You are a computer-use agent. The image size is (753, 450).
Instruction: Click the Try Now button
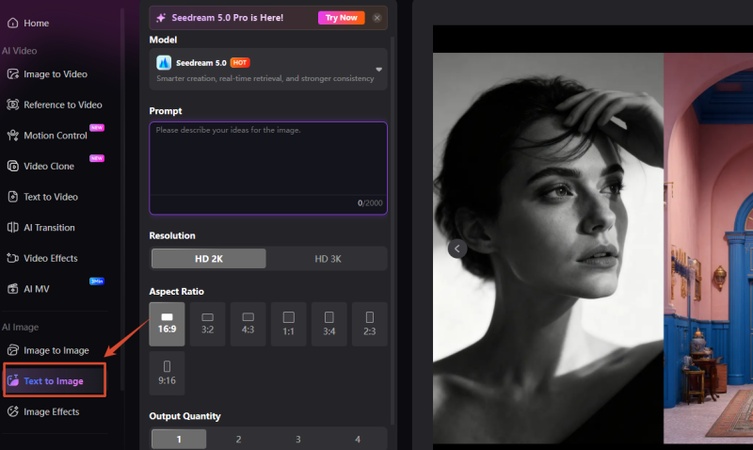coord(341,18)
